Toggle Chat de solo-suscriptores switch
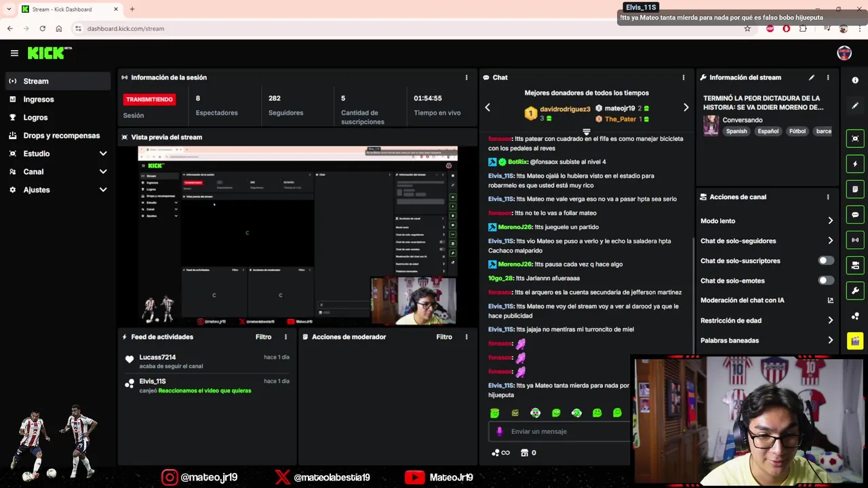 tap(825, 260)
